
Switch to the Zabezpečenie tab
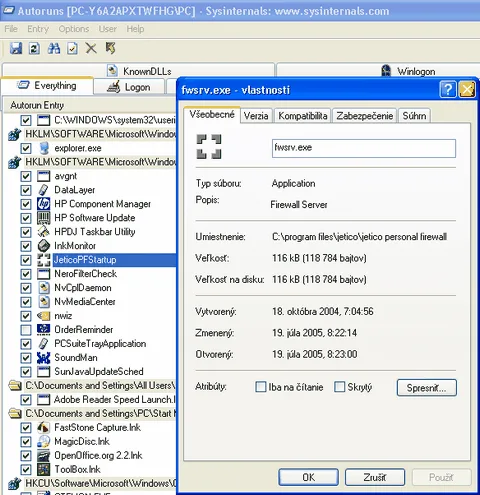[365, 116]
